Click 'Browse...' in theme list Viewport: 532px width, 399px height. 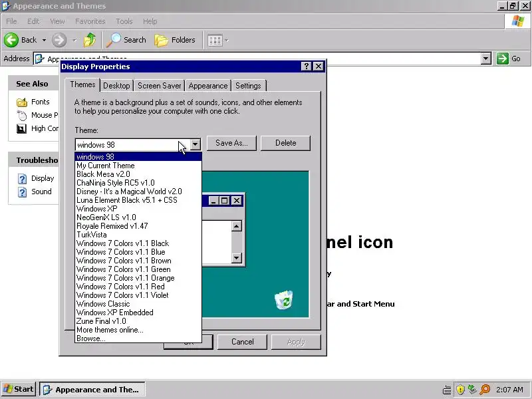tap(138, 338)
